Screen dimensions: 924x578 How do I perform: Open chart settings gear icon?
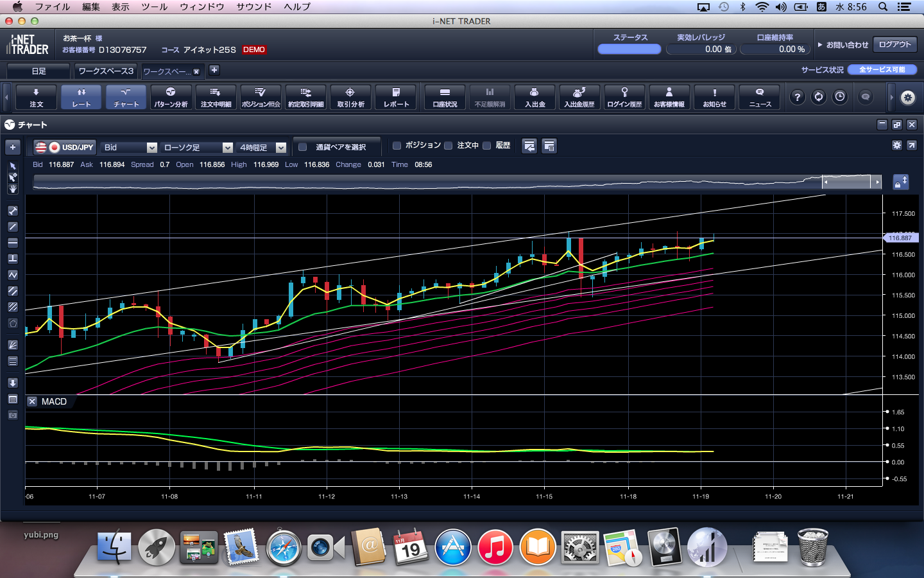[x=896, y=146]
